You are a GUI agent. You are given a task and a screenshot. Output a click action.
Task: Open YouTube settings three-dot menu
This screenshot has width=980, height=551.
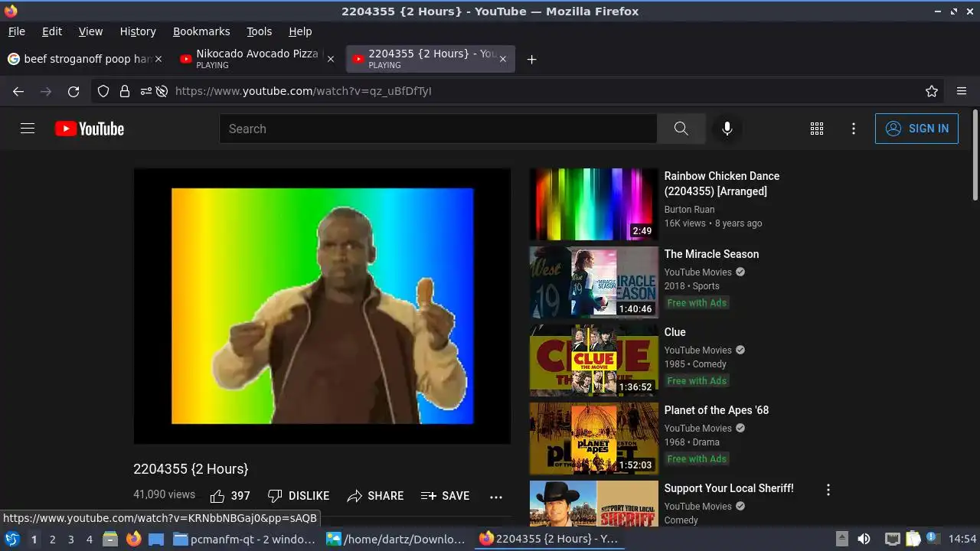pos(854,129)
